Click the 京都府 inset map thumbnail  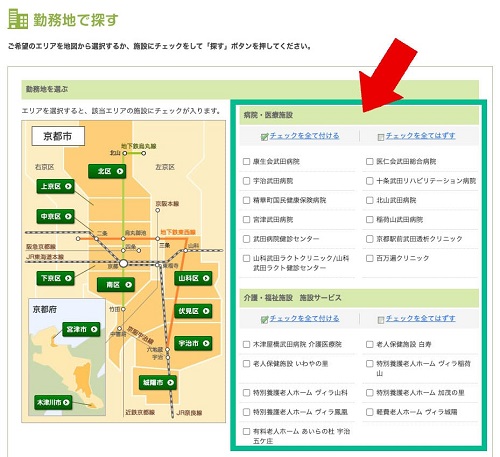67,357
